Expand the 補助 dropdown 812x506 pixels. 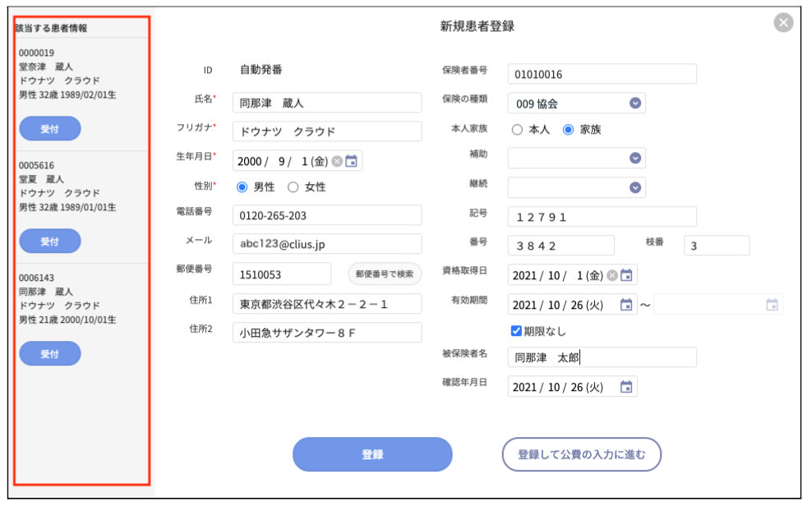click(634, 158)
